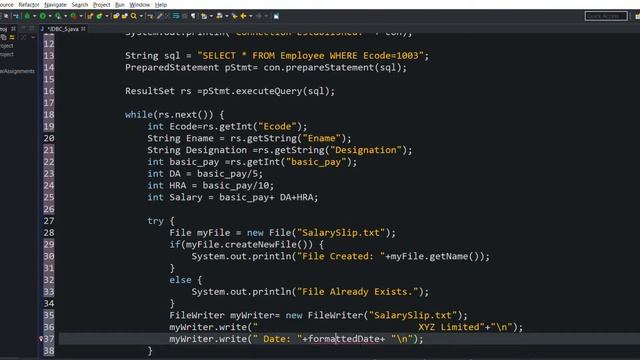Expand the Debug launch dropdown arrow

point(34,16)
